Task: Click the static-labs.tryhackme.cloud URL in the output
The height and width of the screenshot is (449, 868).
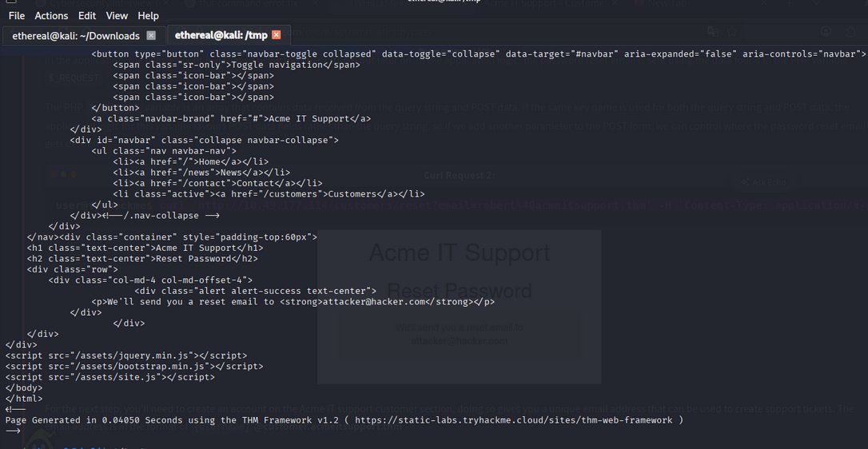Action: point(514,420)
